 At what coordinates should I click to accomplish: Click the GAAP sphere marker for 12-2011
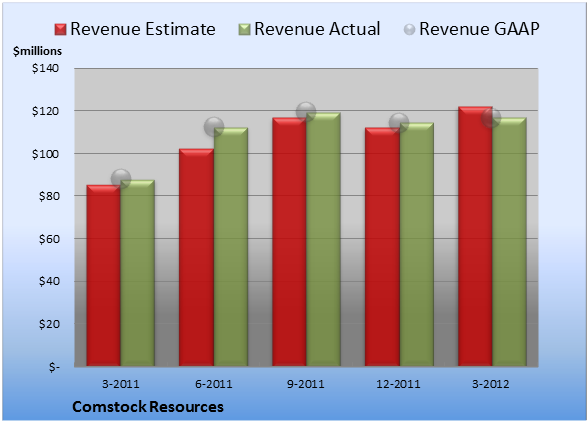click(x=399, y=123)
